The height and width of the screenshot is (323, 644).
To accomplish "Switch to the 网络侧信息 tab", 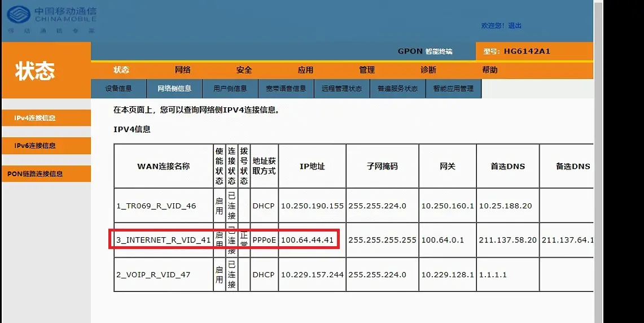I will [174, 89].
